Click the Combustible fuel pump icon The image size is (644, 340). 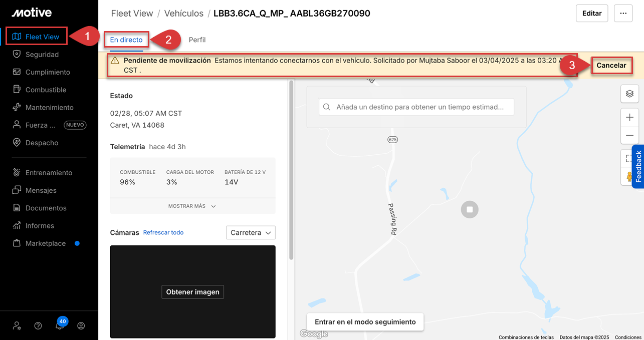pyautogui.click(x=17, y=90)
